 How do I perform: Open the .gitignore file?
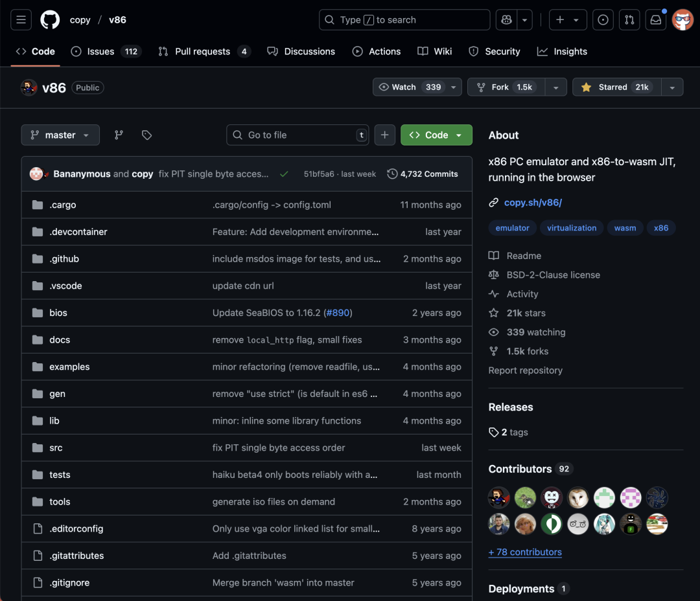(x=69, y=583)
